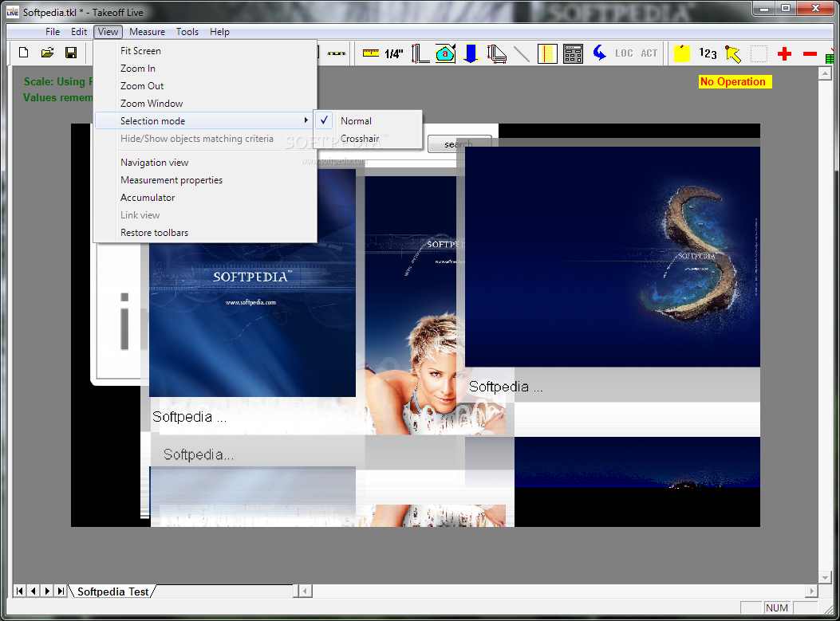The width and height of the screenshot is (840, 621).
Task: Select the area measurement tool with 'a'
Action: [x=445, y=53]
